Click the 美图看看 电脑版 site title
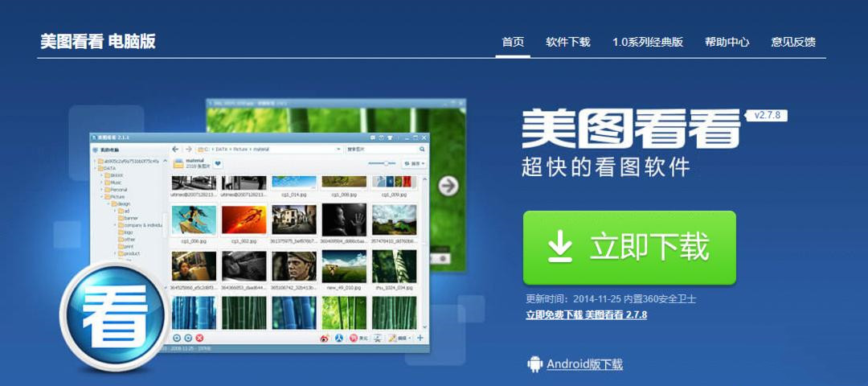This screenshot has width=868, height=386. [x=98, y=42]
